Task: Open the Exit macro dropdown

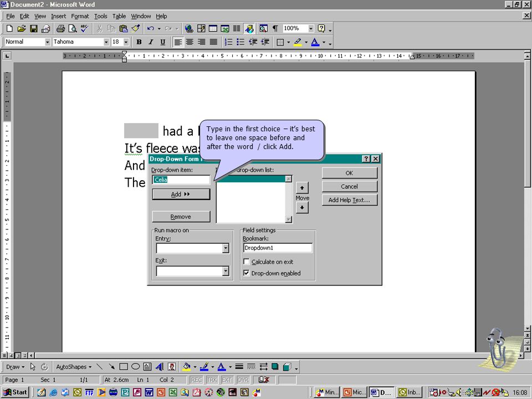Action: pyautogui.click(x=226, y=271)
